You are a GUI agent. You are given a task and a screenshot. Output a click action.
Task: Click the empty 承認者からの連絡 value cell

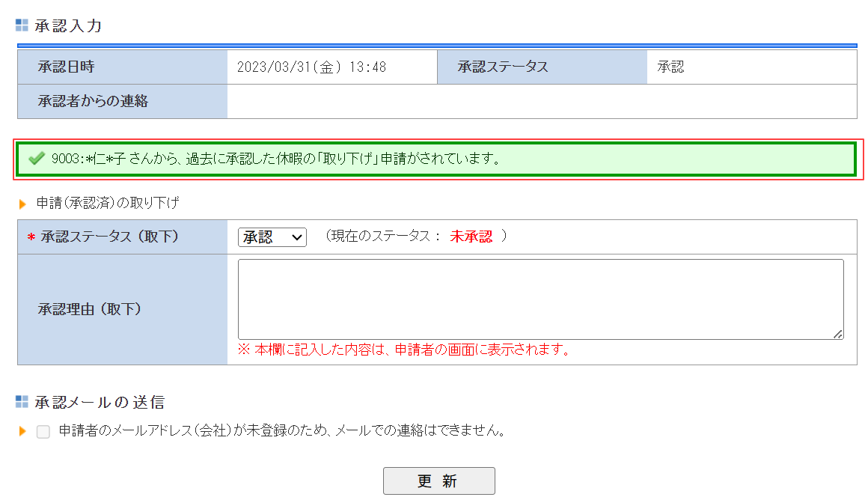(542, 102)
